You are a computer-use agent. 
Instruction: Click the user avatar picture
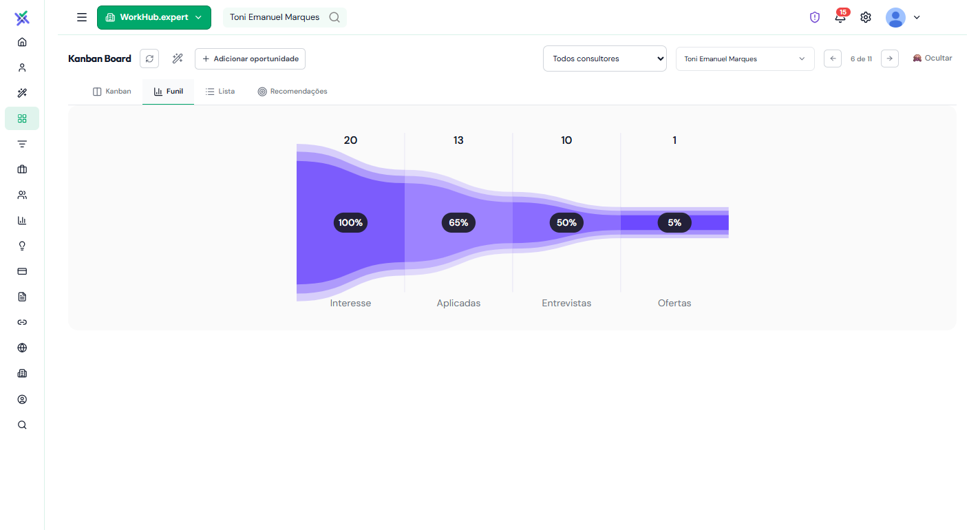pos(895,18)
